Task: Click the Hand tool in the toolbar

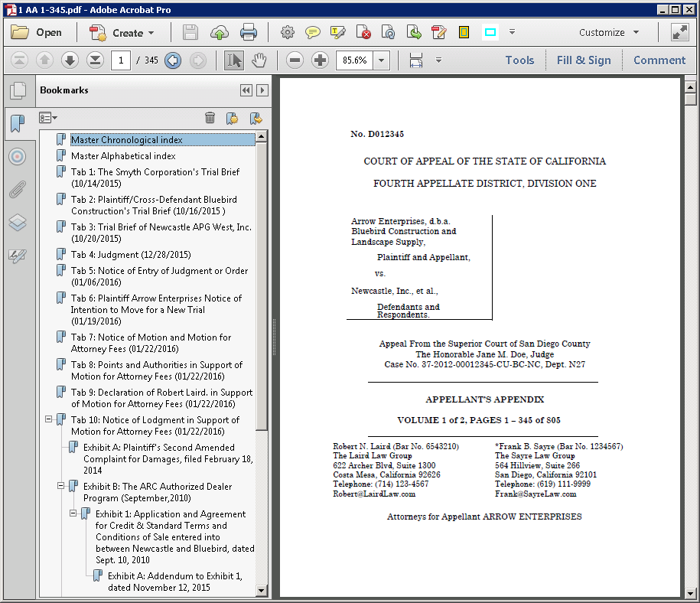Action: tap(259, 60)
